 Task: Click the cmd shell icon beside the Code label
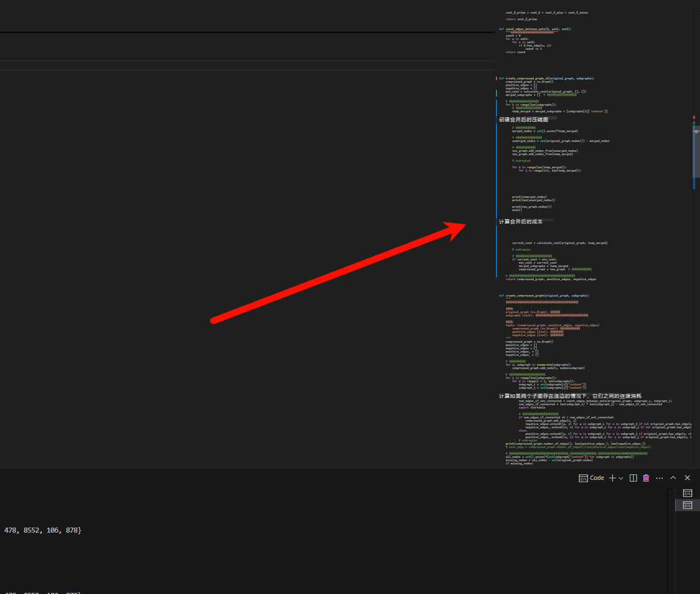[583, 478]
